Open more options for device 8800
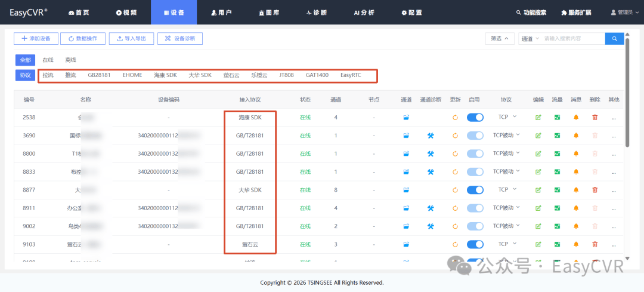644x292 pixels. (x=614, y=154)
